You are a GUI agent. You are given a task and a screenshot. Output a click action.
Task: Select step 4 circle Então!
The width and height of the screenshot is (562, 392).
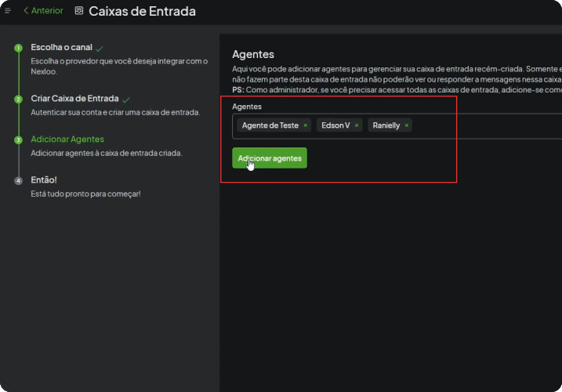18,180
